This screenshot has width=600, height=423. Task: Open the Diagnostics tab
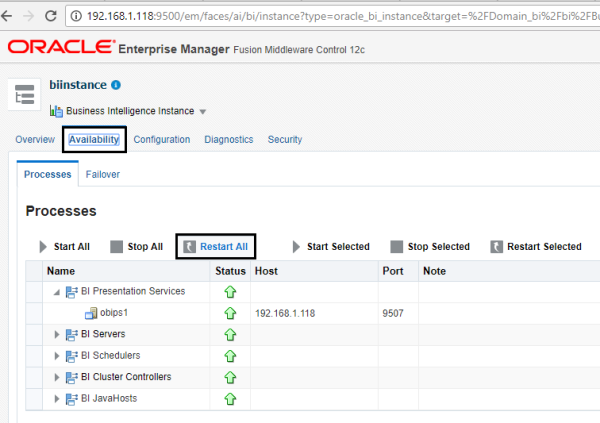point(228,139)
